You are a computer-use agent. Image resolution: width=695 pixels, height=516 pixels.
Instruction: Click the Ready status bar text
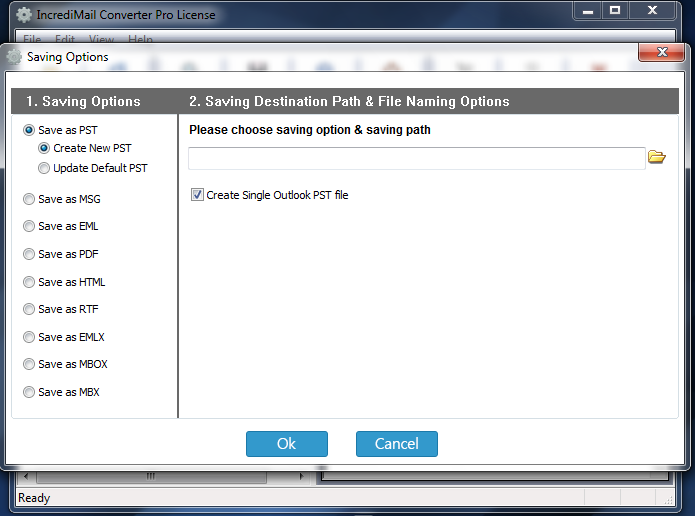[34, 498]
